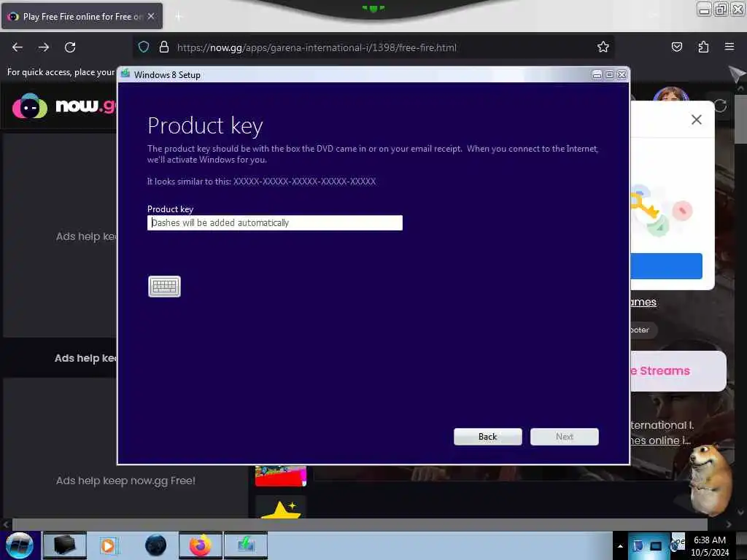Open the Windows Start orb
Image resolution: width=747 pixels, height=560 pixels.
click(20, 545)
